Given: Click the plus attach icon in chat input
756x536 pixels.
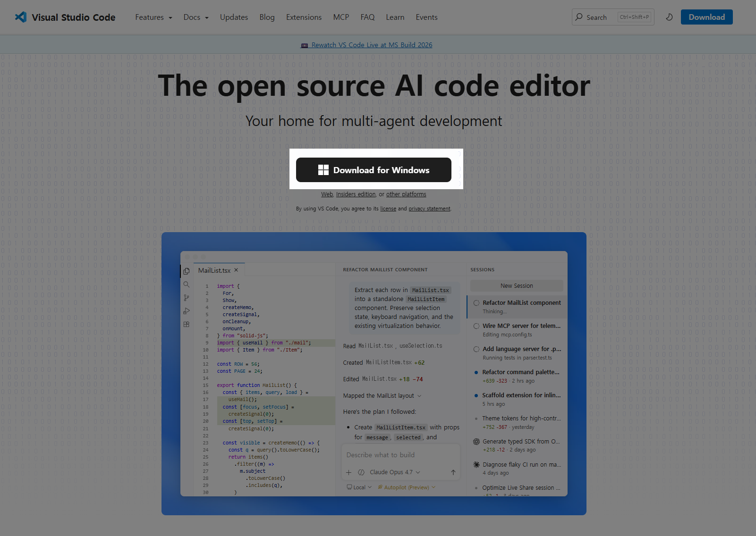Looking at the screenshot, I should [x=348, y=472].
